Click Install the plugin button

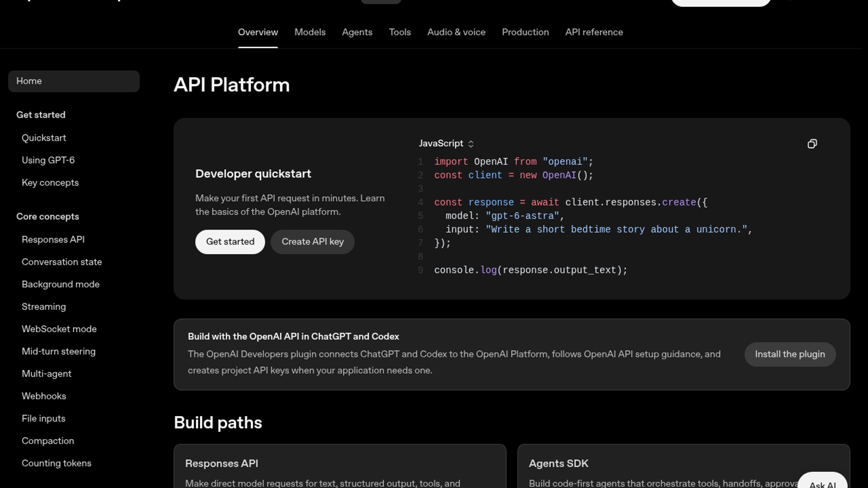tap(790, 354)
